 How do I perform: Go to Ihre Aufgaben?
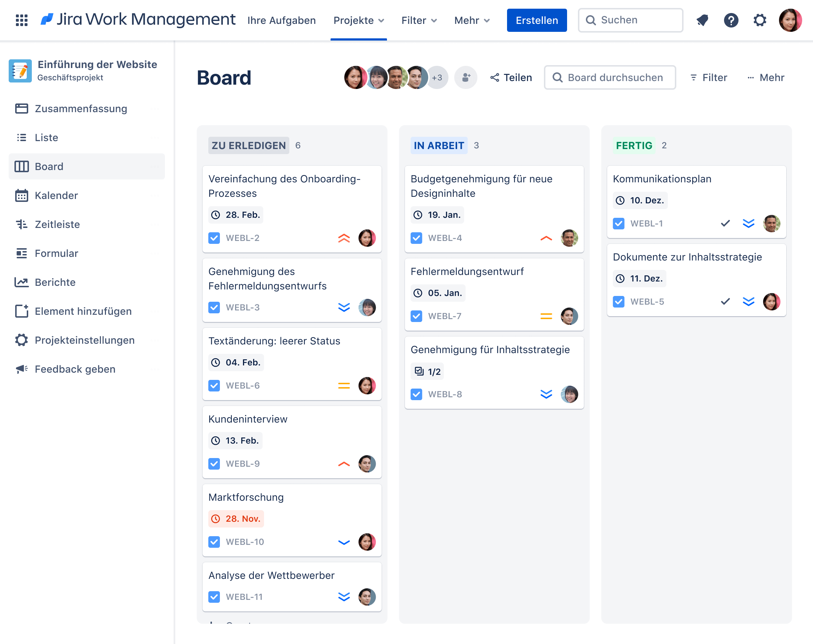tap(282, 20)
